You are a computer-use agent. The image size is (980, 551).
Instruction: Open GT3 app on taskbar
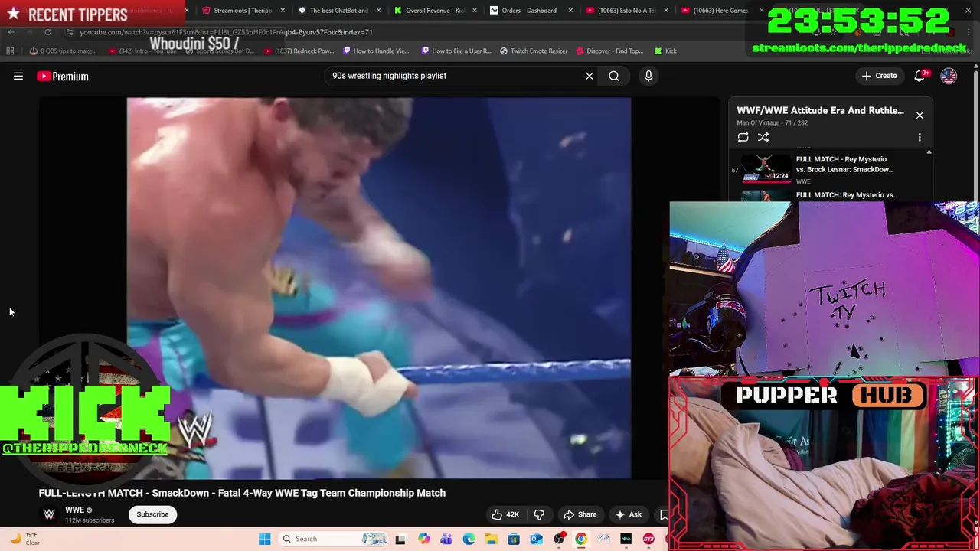(648, 539)
